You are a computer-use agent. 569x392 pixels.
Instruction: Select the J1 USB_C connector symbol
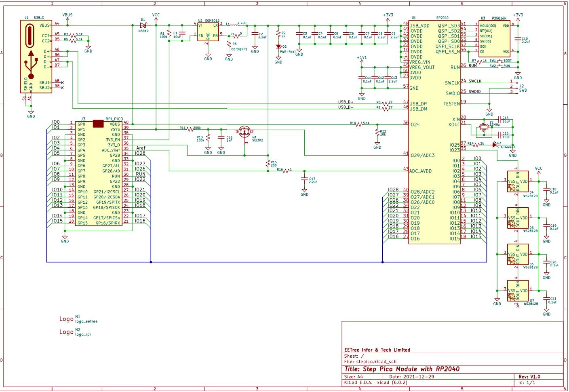point(36,57)
